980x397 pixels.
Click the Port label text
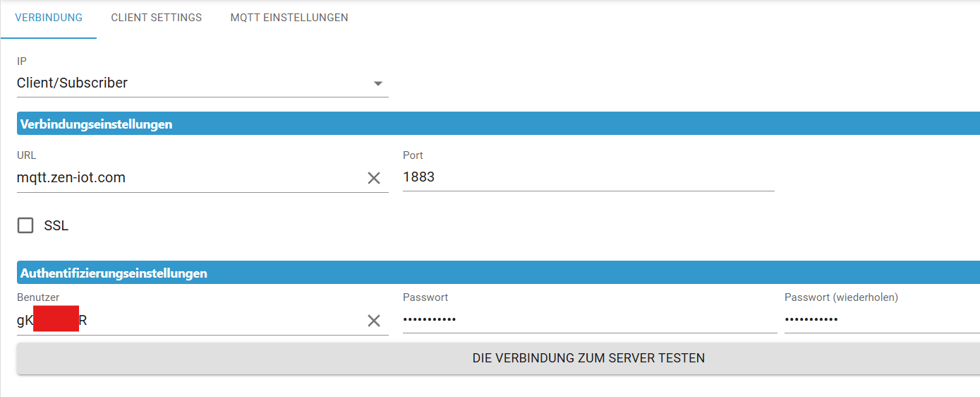pyautogui.click(x=413, y=155)
